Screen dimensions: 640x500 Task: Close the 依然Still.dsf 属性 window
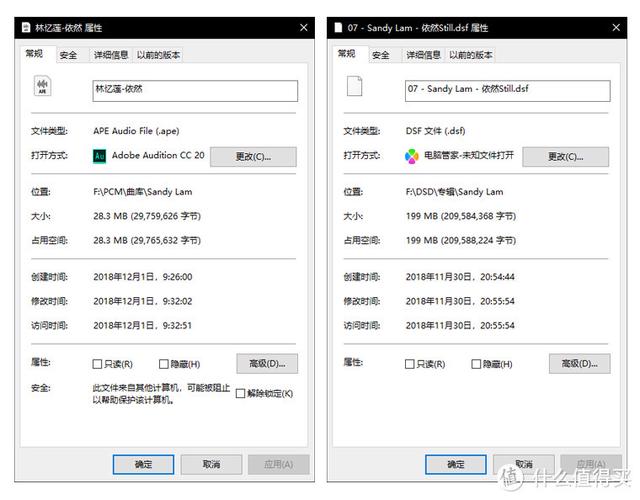[616, 28]
